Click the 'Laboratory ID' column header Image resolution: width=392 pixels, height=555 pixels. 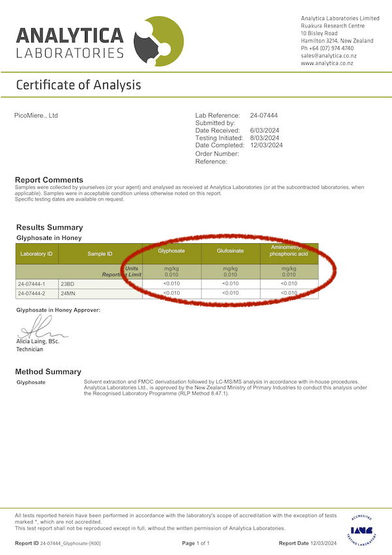[37, 254]
